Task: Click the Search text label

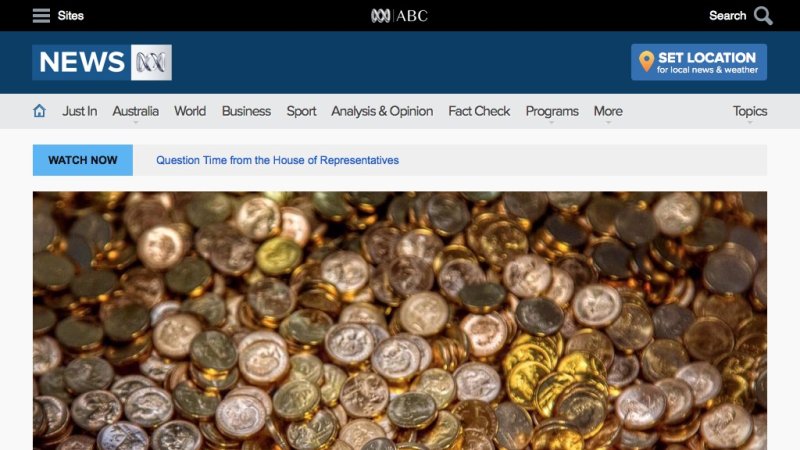Action: pos(728,16)
